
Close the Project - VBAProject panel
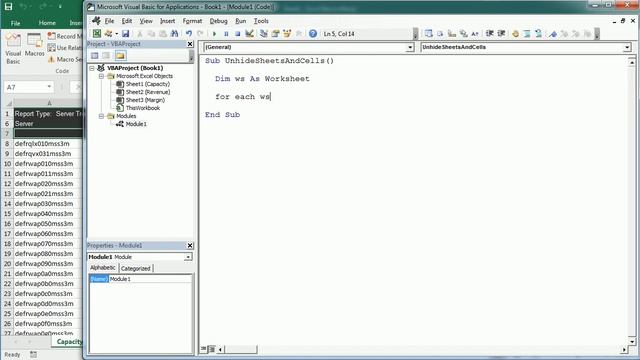190,44
